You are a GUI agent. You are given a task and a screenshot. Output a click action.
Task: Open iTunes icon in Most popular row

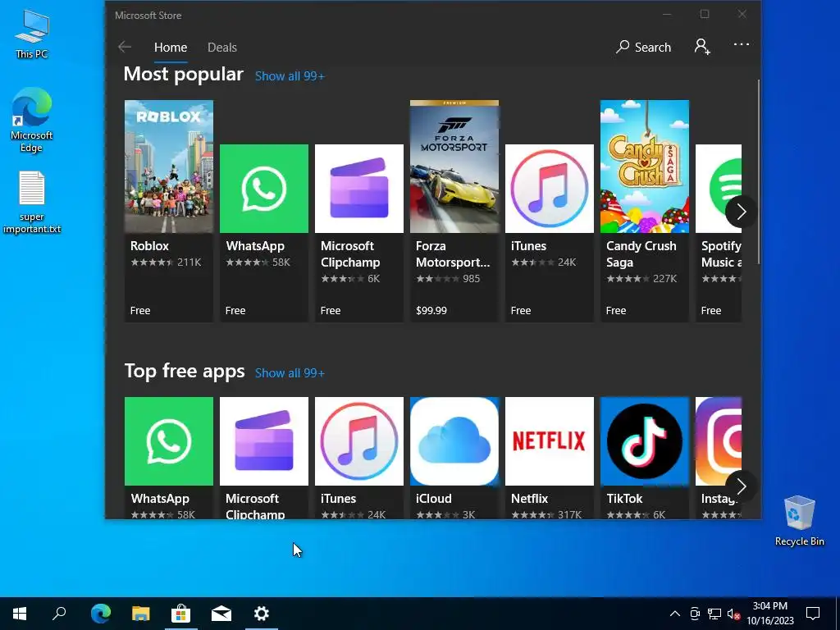[x=550, y=189]
